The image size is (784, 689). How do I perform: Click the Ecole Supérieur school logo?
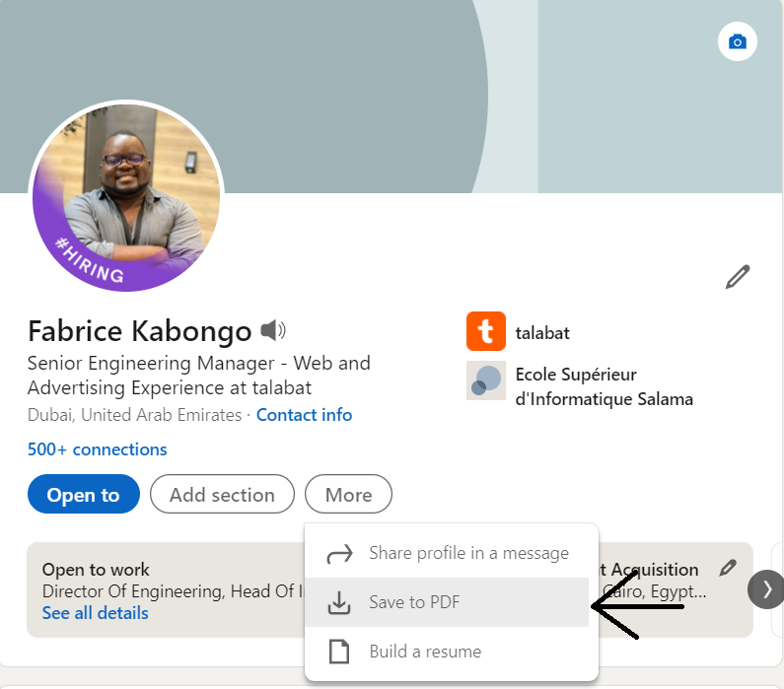click(485, 380)
